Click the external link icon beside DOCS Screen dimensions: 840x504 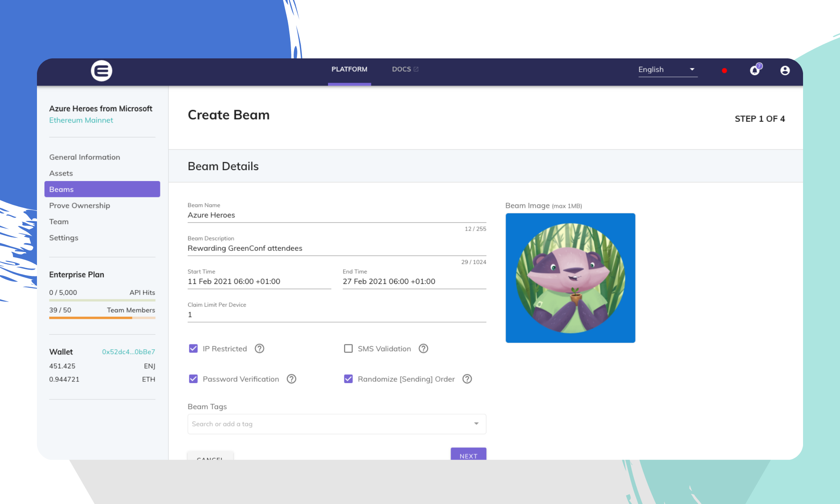(x=416, y=69)
